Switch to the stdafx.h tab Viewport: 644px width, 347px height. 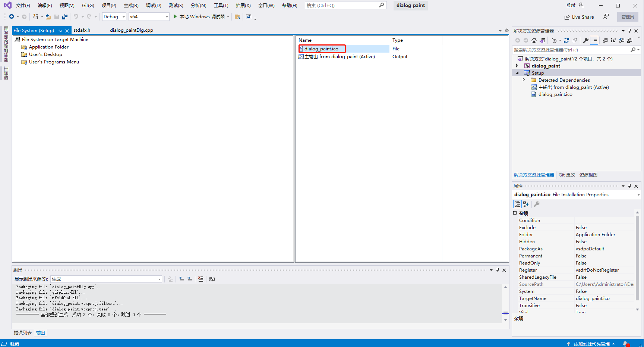coord(82,30)
